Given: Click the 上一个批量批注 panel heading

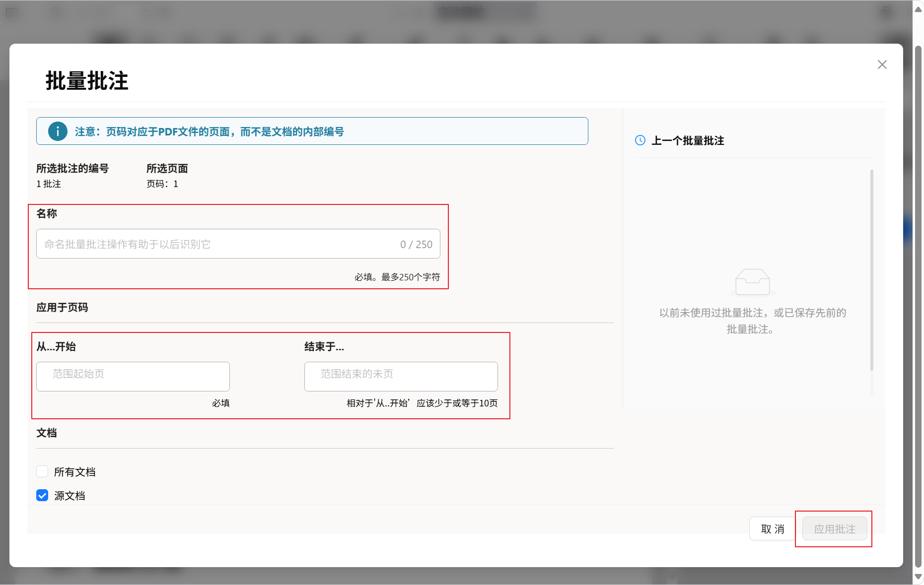Looking at the screenshot, I should click(688, 141).
